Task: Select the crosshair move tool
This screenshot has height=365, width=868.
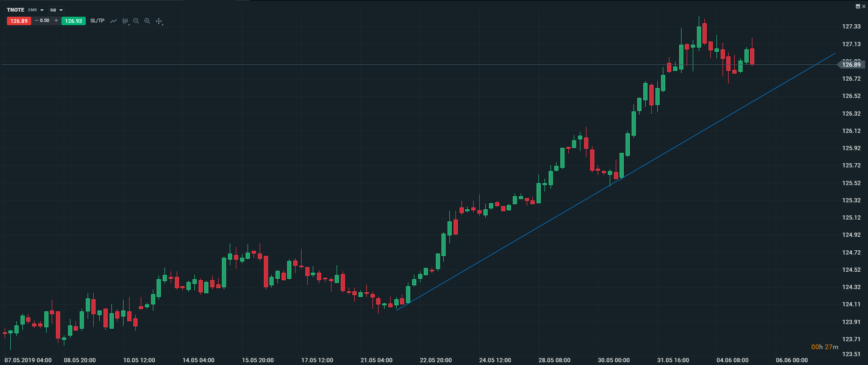Action: tap(158, 21)
